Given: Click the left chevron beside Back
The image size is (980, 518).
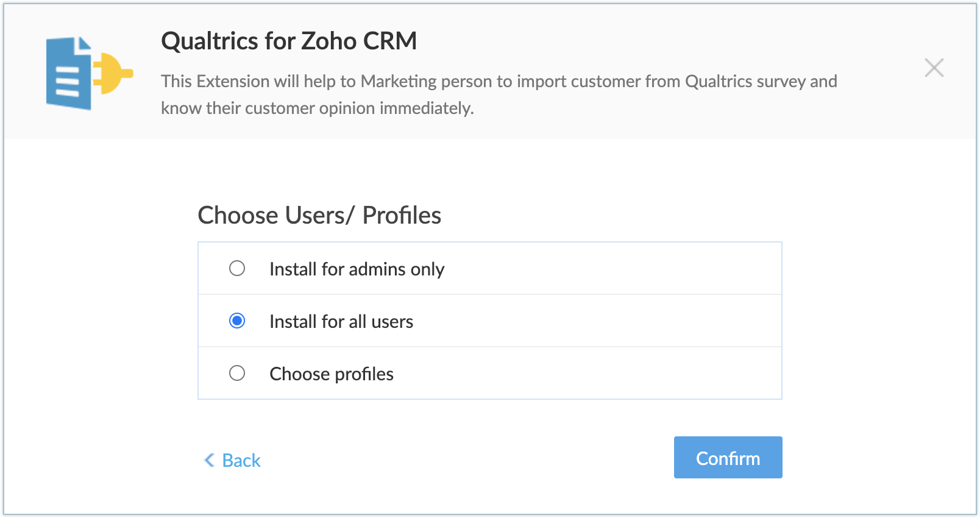Looking at the screenshot, I should [x=209, y=460].
